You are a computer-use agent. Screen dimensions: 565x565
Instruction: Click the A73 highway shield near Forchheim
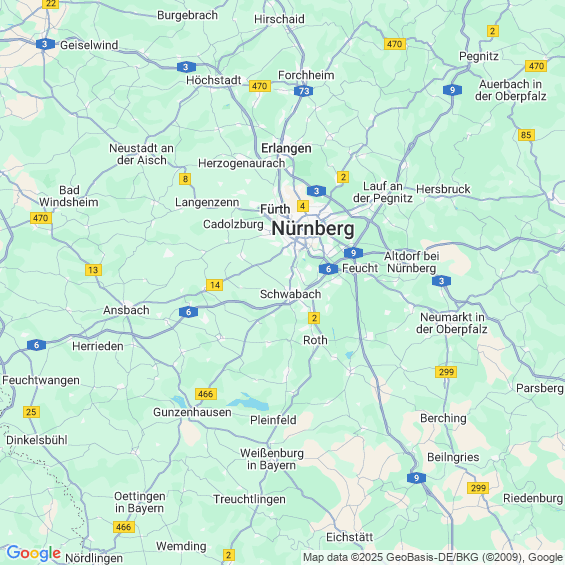click(303, 91)
